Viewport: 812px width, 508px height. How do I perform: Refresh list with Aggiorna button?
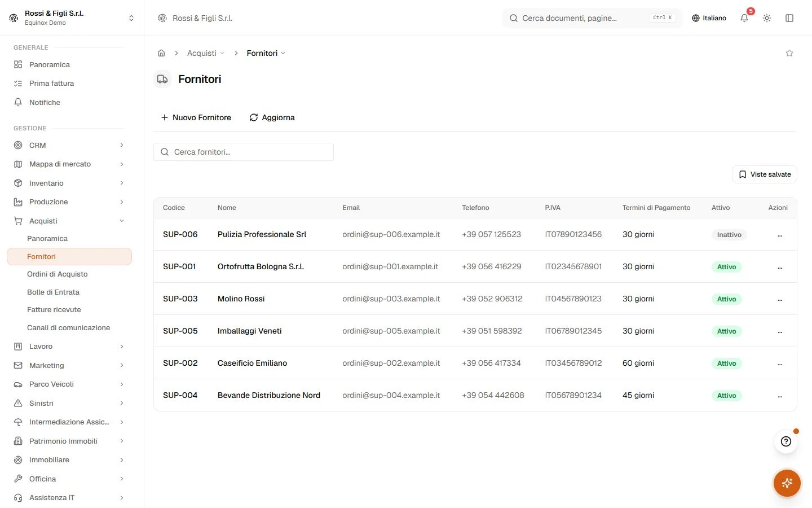click(x=272, y=117)
